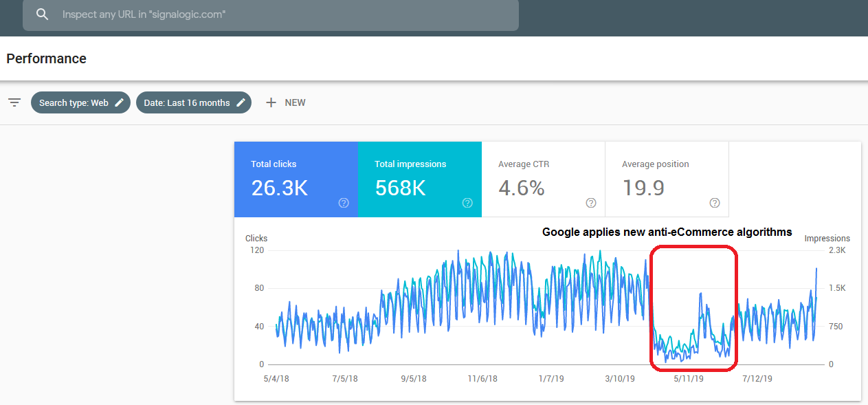Open the Search type: Web filter

74,102
